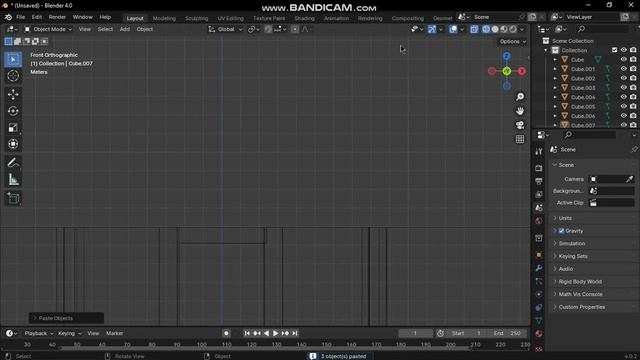Select the Transform tool

tap(13, 144)
